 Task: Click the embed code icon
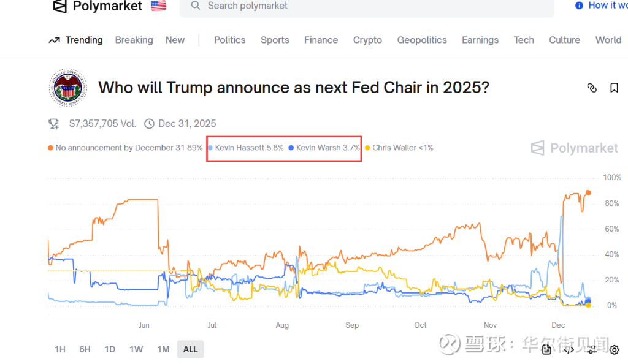point(569,349)
